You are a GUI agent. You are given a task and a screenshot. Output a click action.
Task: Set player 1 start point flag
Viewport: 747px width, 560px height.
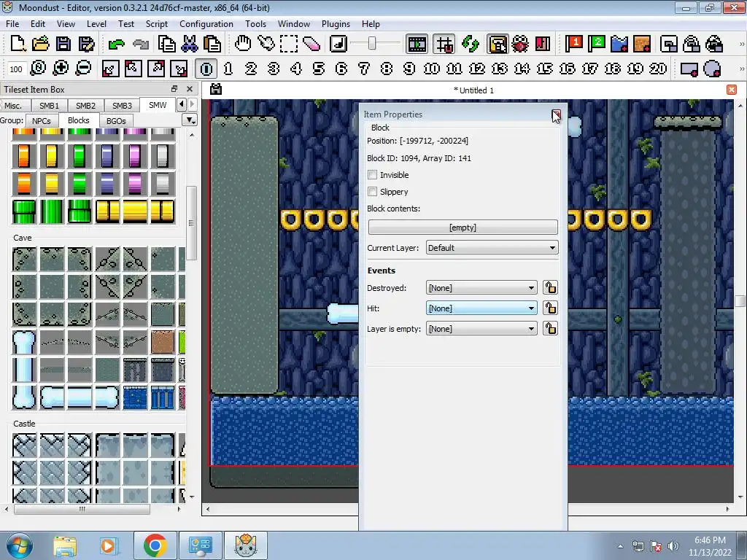tap(573, 44)
